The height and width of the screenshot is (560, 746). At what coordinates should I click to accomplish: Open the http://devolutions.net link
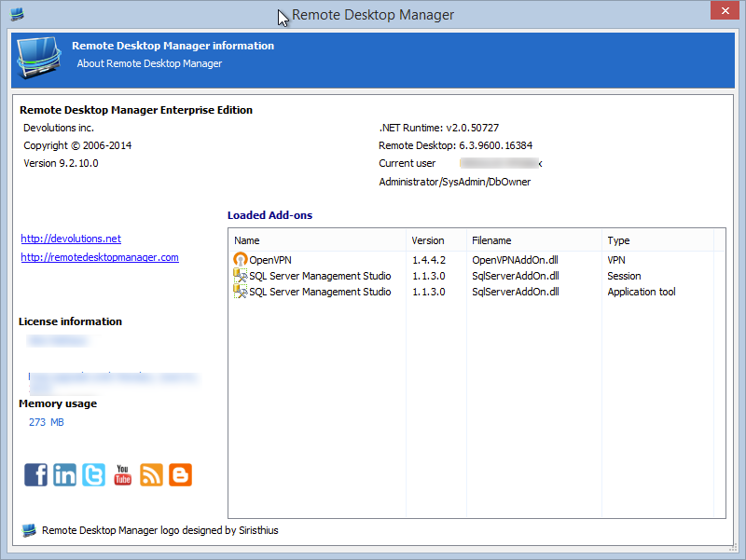(x=71, y=239)
